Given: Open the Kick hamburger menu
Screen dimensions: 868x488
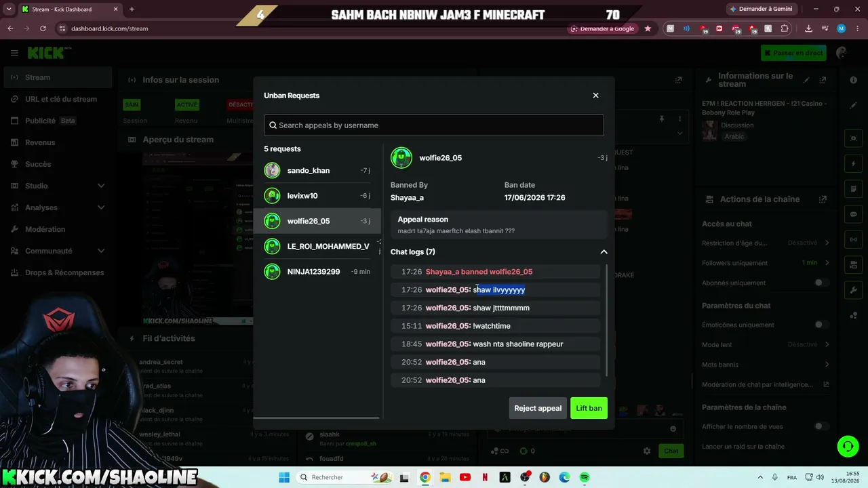Looking at the screenshot, I should click(14, 53).
